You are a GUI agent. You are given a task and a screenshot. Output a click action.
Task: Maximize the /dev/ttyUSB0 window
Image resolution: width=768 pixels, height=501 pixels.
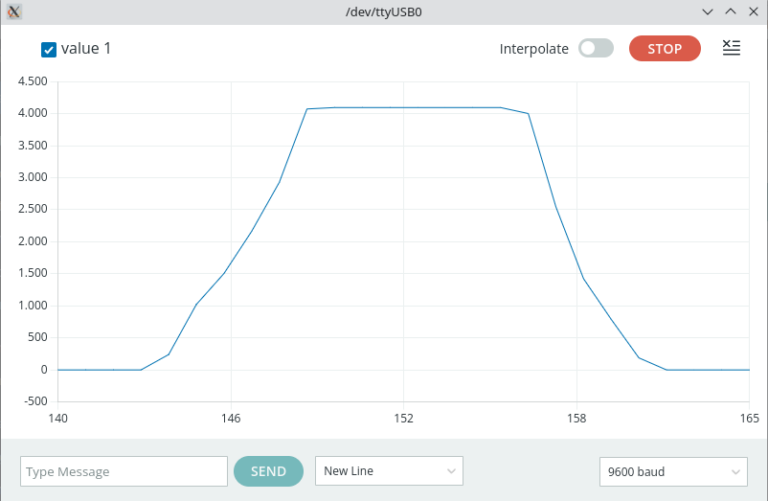(730, 11)
